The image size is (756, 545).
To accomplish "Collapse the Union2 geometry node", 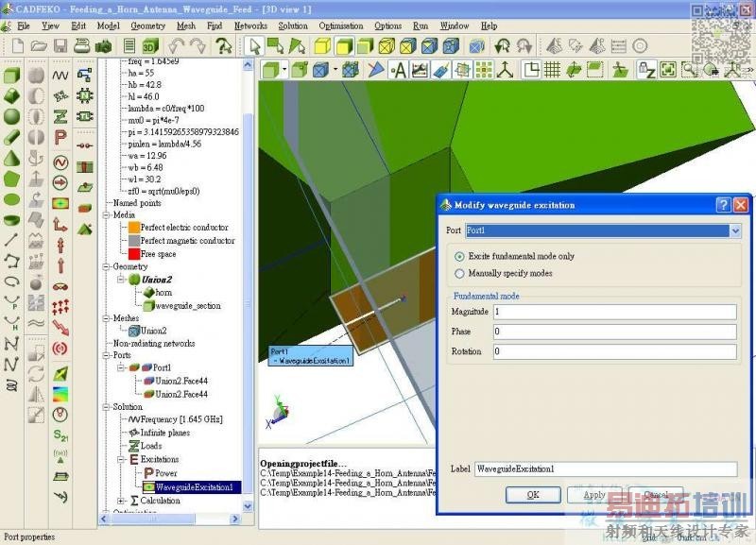I will tap(121, 280).
